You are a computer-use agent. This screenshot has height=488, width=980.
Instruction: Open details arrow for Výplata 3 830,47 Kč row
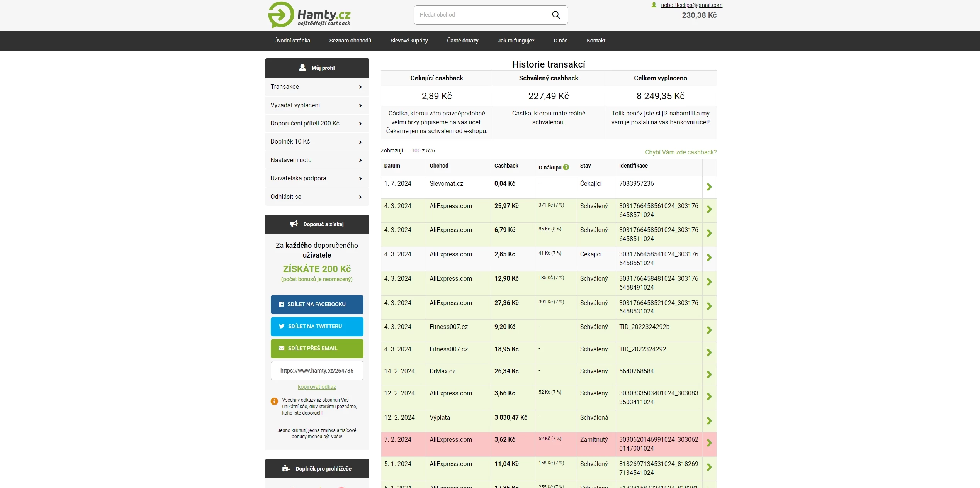[x=709, y=421]
